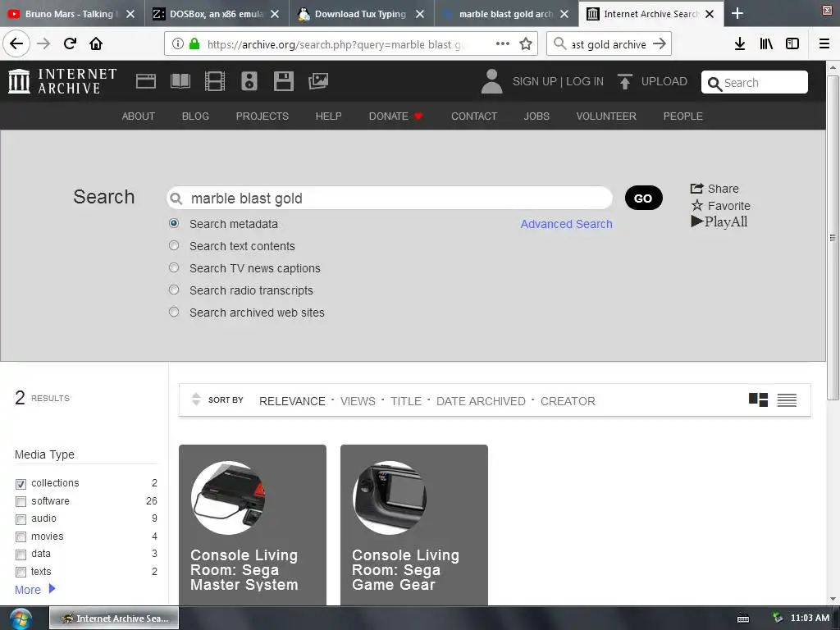Sort results by VIEWS
Viewport: 840px width, 630px height.
(358, 401)
